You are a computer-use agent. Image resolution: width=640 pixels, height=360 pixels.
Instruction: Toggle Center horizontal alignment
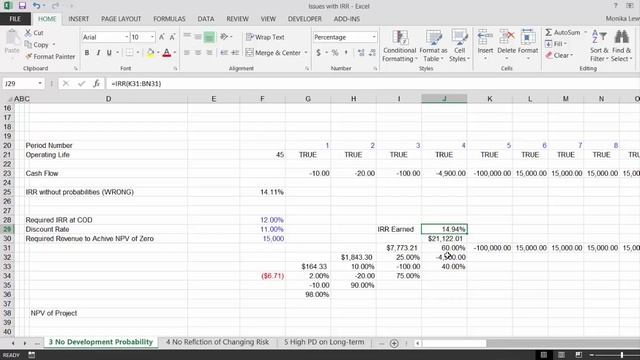198,53
